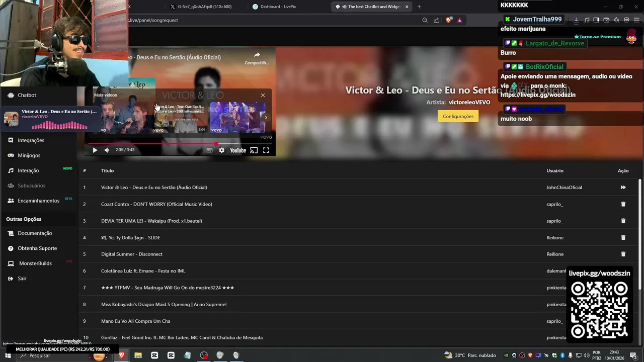The height and width of the screenshot is (362, 644).
Task: Remove the Digital Summer - Disconnect request
Action: pos(623,254)
